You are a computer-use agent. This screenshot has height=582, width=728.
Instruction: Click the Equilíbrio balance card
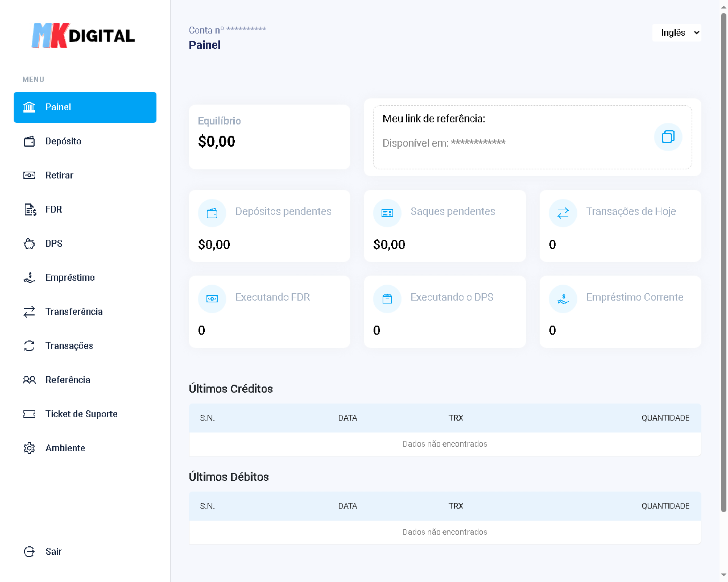pos(269,137)
